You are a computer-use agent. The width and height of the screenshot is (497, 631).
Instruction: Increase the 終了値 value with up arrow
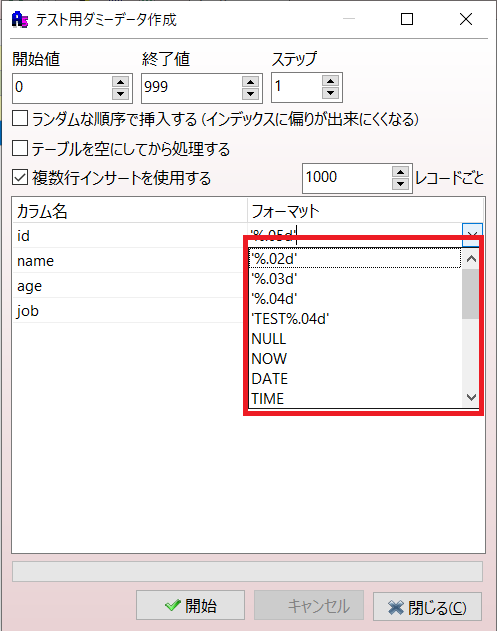pyautogui.click(x=250, y=82)
